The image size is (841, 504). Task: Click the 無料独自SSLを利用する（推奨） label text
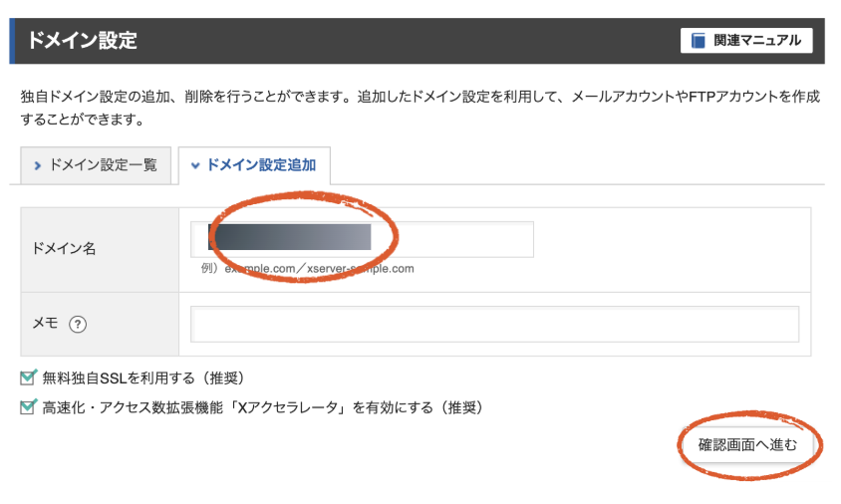click(142, 378)
